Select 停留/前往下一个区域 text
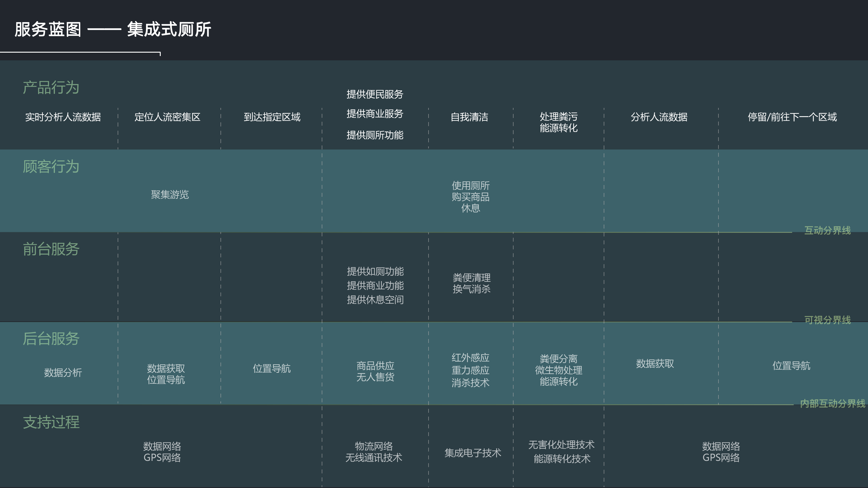Image resolution: width=868 pixels, height=488 pixels. pyautogui.click(x=792, y=117)
